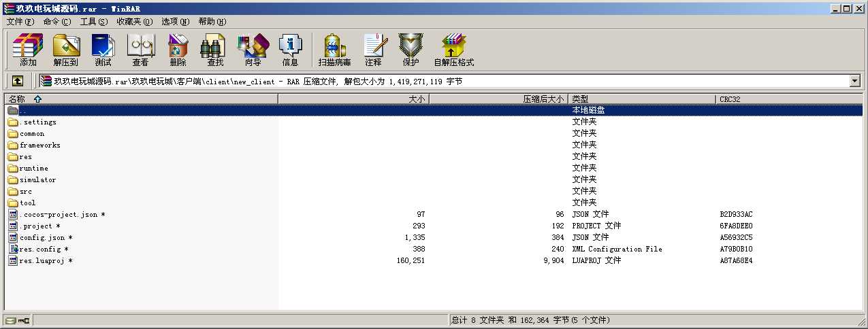Click the status bar total text

click(x=531, y=320)
